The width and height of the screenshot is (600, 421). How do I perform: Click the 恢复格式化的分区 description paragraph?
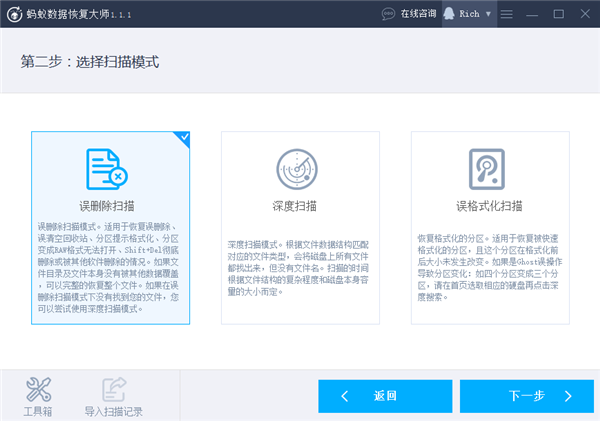tap(490, 268)
